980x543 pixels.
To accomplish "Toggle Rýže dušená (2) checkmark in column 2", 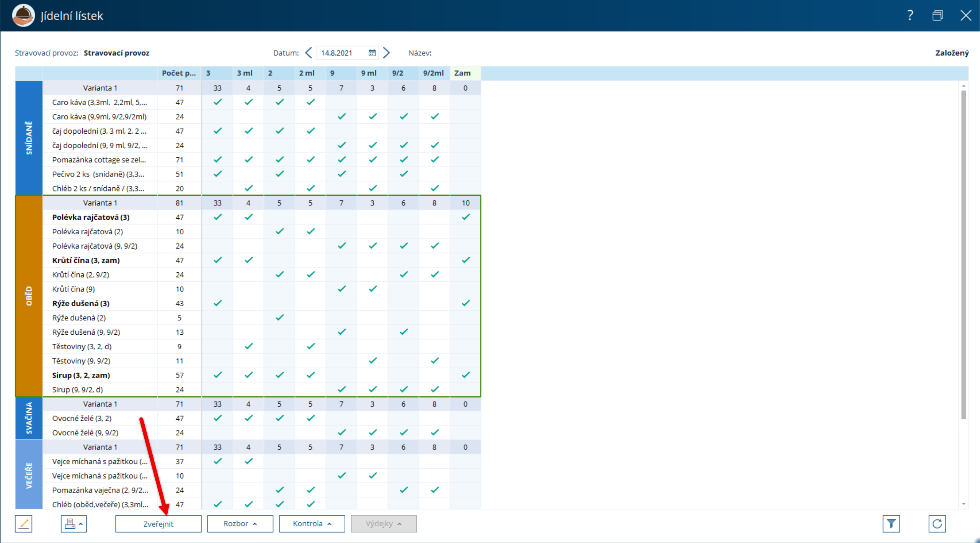I will [x=279, y=317].
